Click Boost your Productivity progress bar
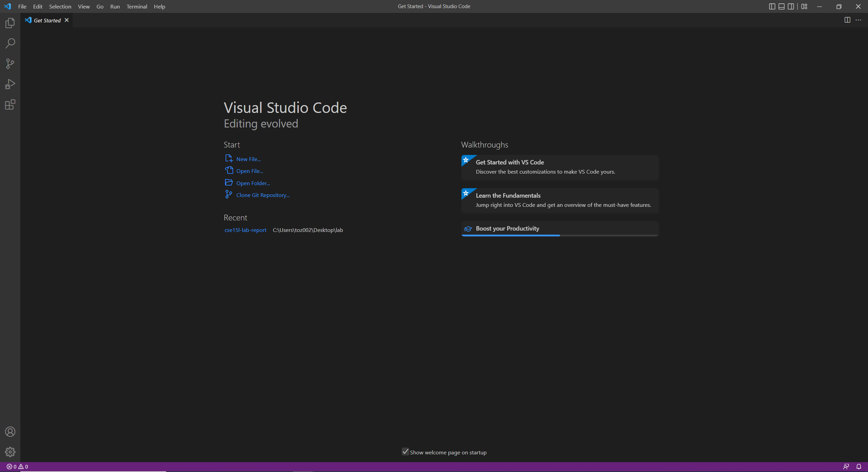The image size is (868, 472). 560,235
